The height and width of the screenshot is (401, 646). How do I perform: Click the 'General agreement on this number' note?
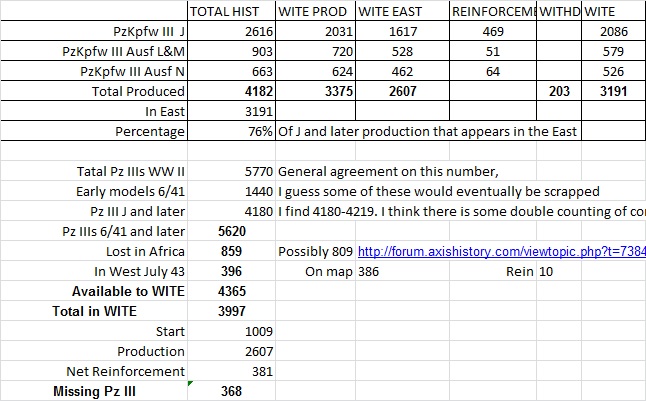pos(386,171)
